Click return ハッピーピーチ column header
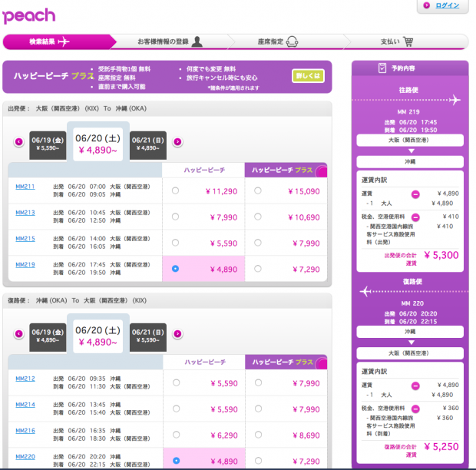 pos(204,362)
